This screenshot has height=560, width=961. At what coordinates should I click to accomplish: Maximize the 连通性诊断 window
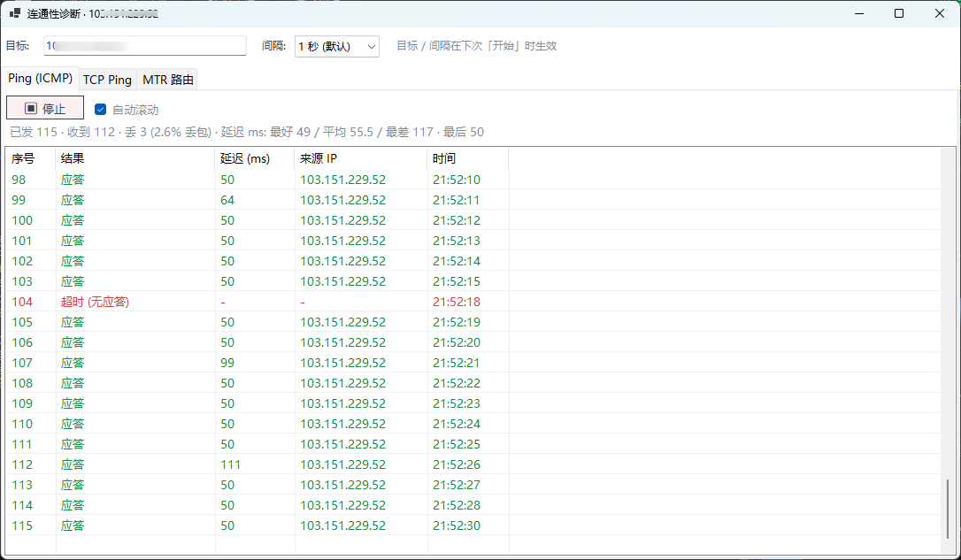click(x=899, y=13)
